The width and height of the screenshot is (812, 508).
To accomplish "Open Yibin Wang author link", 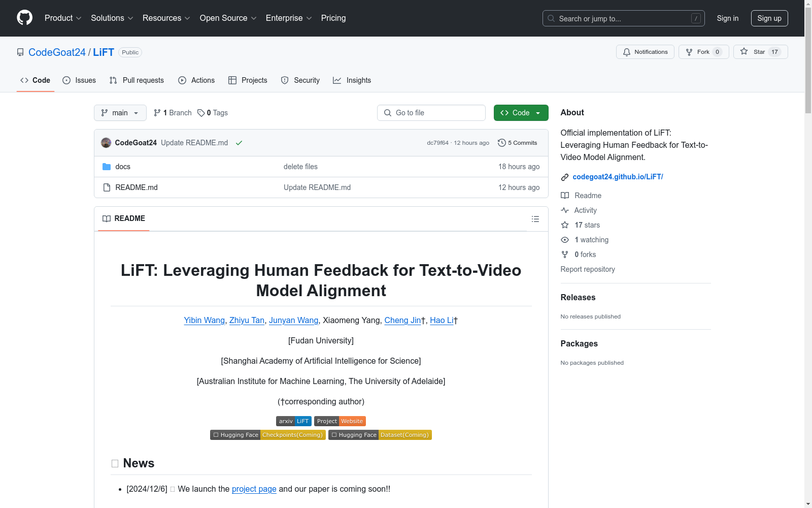I will (205, 320).
